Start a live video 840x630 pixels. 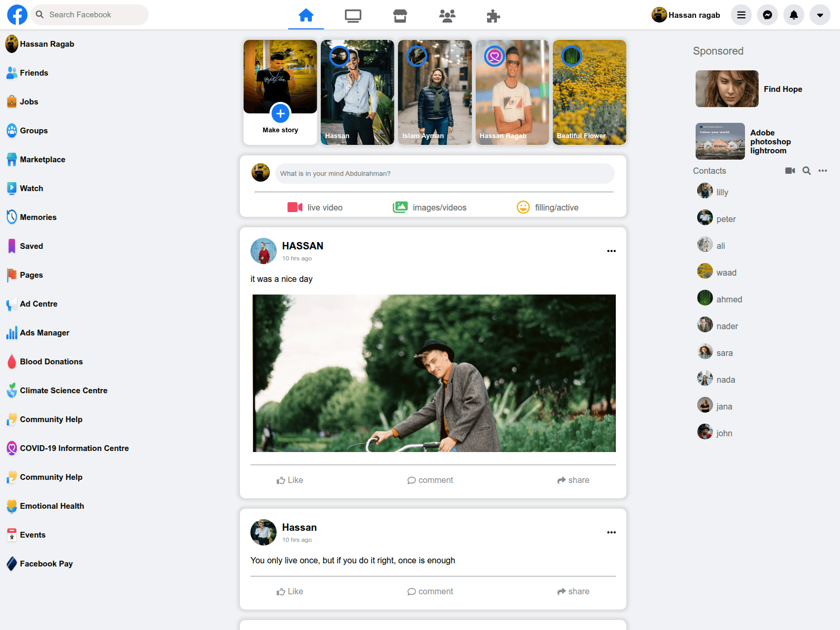315,207
